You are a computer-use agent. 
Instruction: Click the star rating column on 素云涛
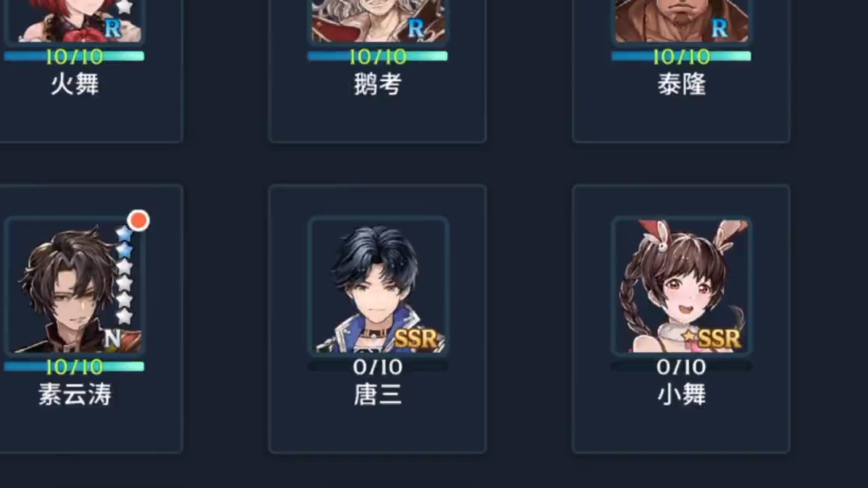(x=124, y=275)
